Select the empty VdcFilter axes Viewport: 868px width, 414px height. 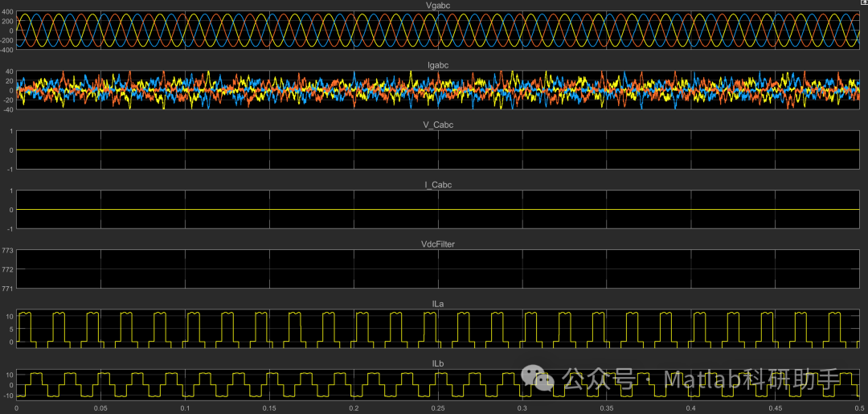[438, 269]
